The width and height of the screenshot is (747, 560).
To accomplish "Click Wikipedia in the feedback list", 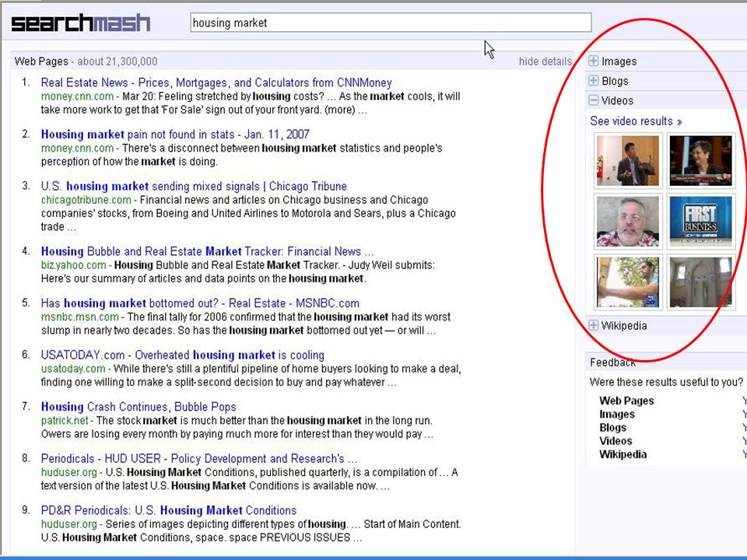I will 622,454.
